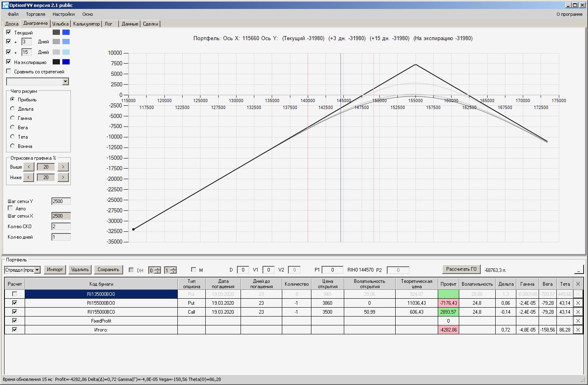
Task: Switch to the Улыбка tab
Action: point(60,24)
